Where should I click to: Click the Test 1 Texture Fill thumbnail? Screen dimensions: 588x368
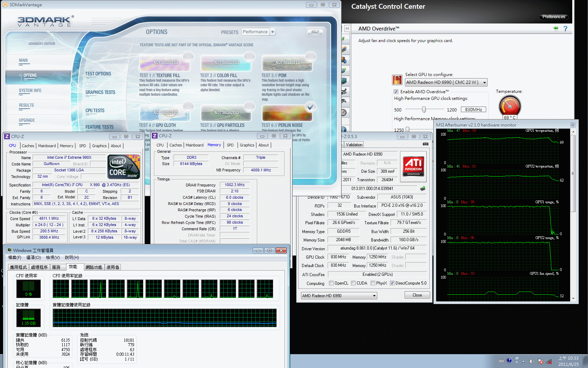[x=164, y=63]
